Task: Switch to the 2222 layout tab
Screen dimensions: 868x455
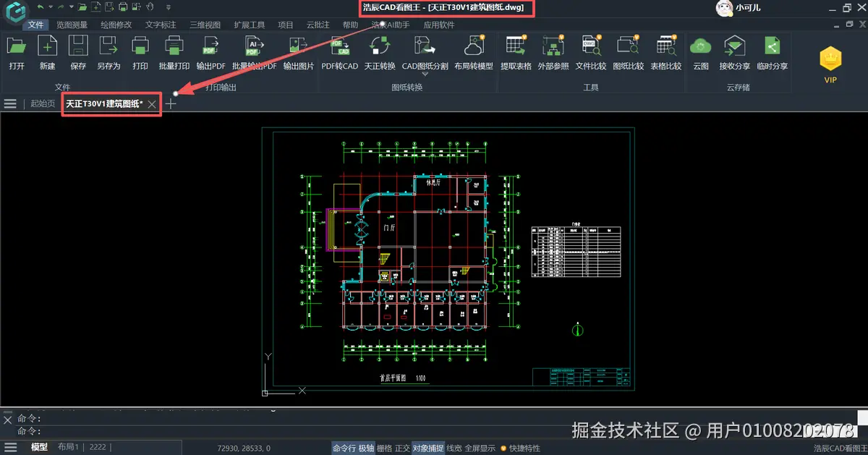Action: click(x=98, y=448)
